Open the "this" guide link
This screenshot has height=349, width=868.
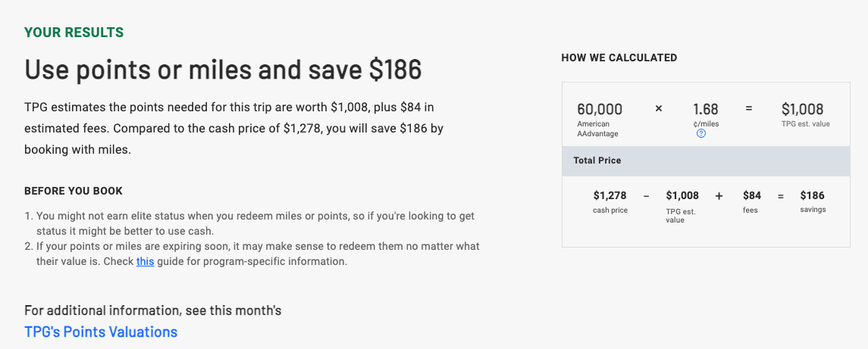click(x=145, y=262)
